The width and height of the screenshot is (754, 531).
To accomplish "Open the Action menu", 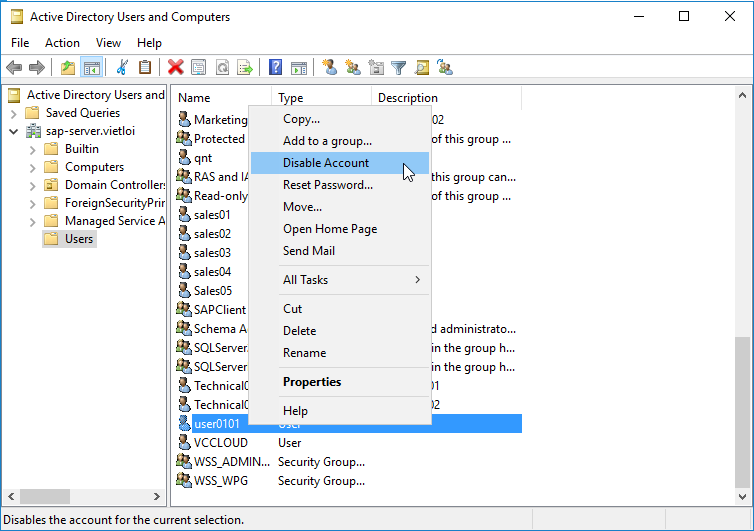I will click(x=62, y=43).
